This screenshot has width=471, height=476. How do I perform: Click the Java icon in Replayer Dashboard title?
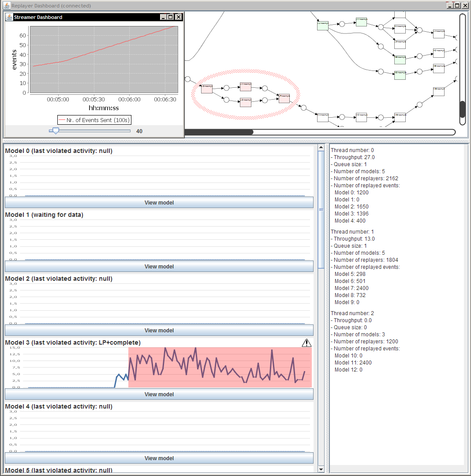coord(7,5)
